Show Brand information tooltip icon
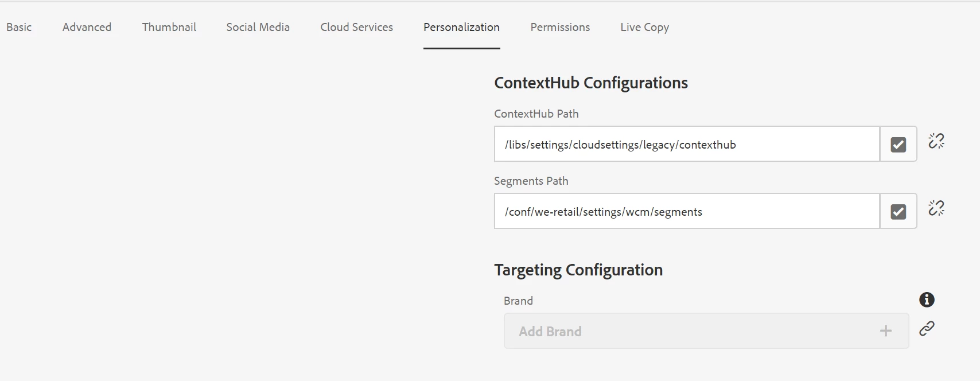The height and width of the screenshot is (381, 980). pyautogui.click(x=927, y=300)
